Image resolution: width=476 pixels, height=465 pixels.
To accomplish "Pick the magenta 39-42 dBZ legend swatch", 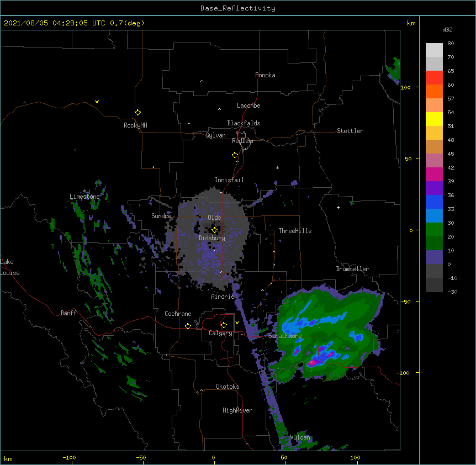I will coord(434,174).
